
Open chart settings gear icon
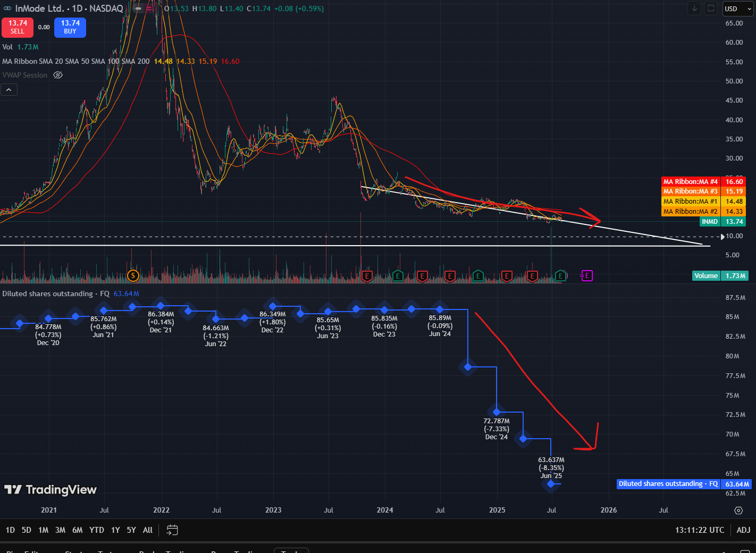click(738, 510)
